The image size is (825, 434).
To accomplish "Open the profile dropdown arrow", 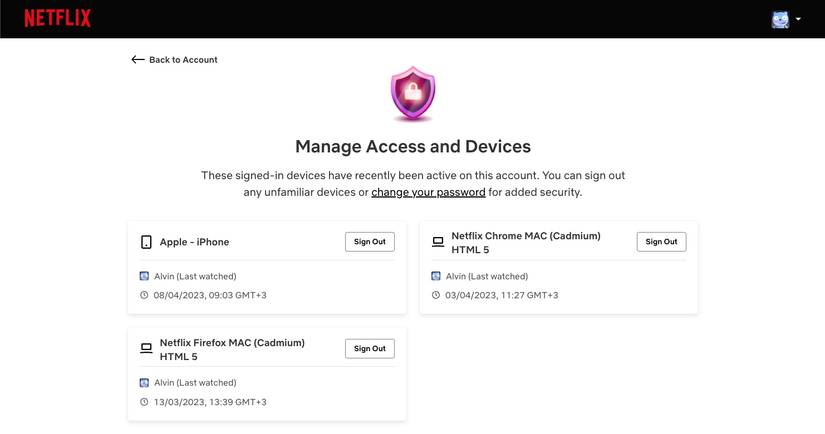I will [798, 19].
